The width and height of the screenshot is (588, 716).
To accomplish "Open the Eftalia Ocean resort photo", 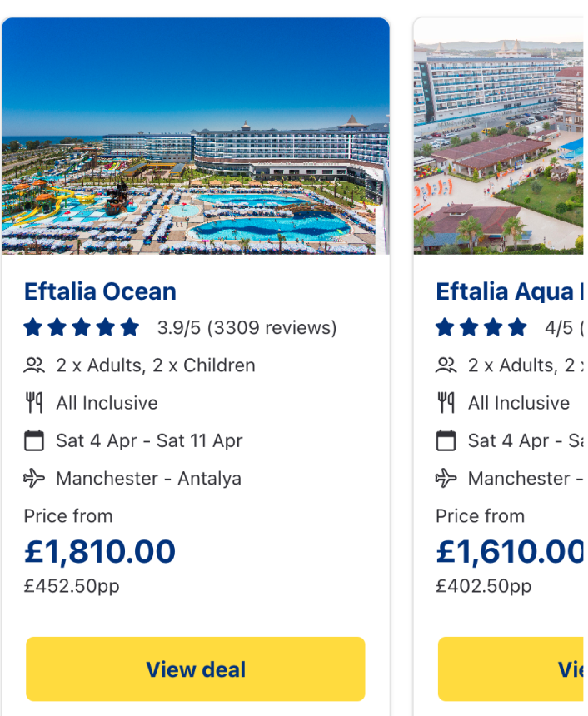I will pos(196,137).
